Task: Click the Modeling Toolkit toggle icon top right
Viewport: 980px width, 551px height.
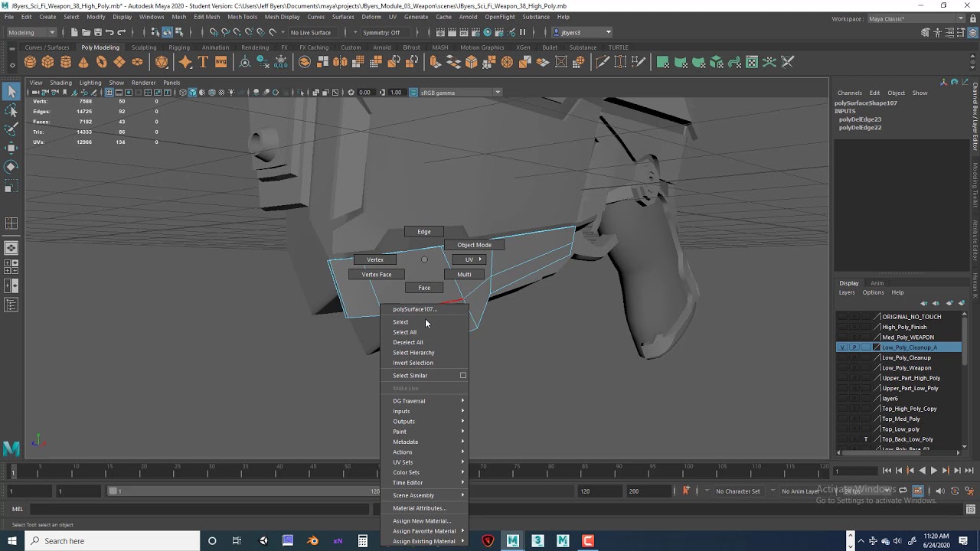Action: point(926,32)
